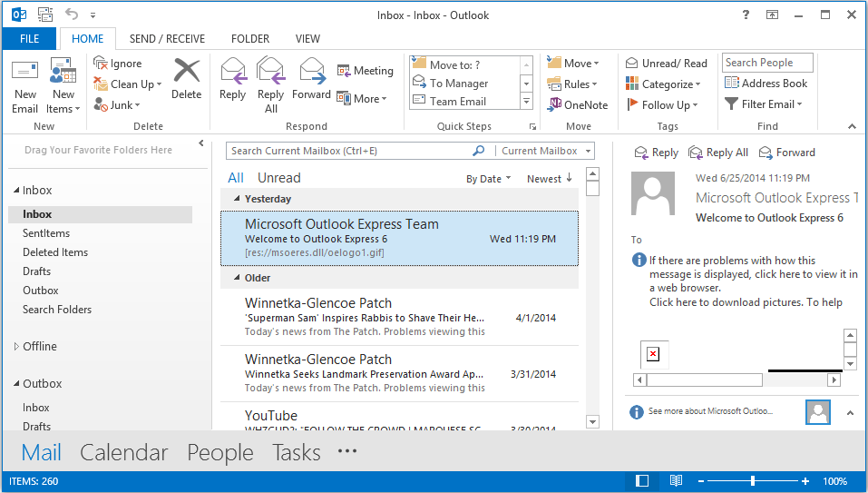Expand the people pane at the bottom
The height and width of the screenshot is (493, 868).
850,413
